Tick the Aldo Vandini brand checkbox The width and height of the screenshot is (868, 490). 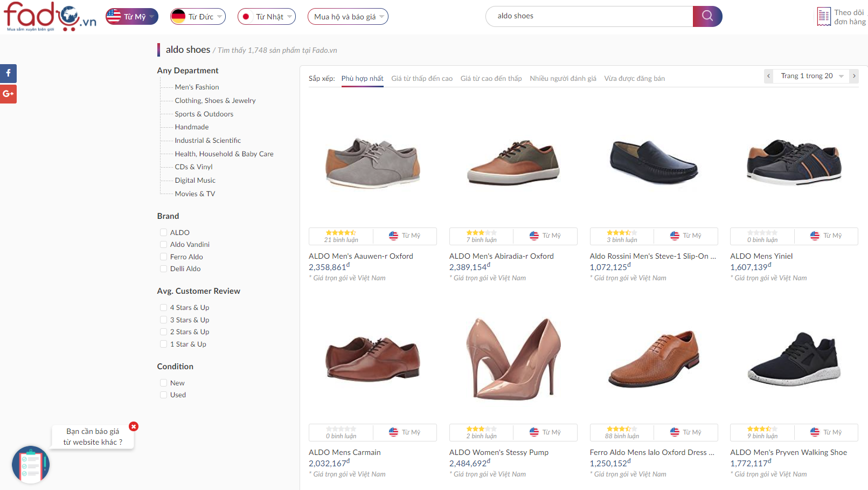point(163,245)
